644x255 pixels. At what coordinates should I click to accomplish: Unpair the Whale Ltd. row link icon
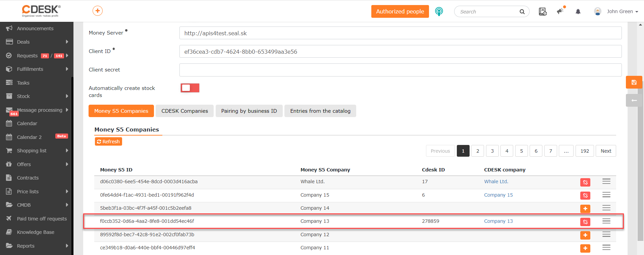[585, 182]
